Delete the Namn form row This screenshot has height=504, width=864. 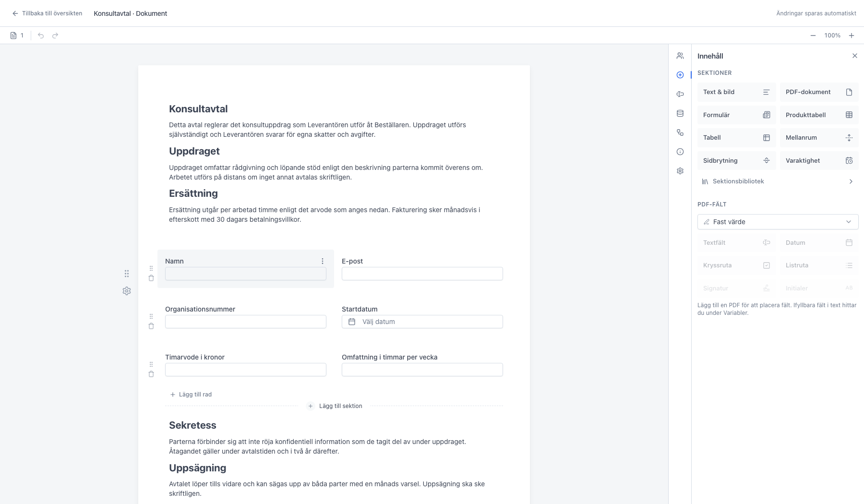151,278
